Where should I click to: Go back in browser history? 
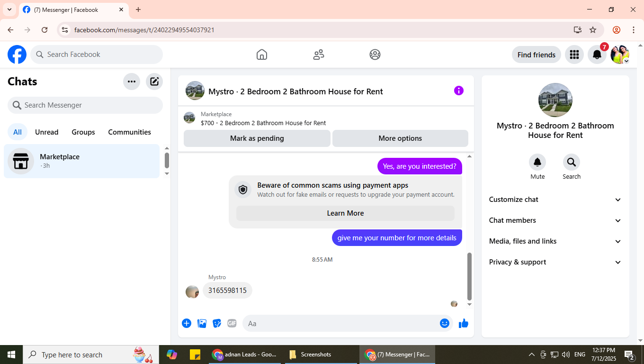[10, 30]
